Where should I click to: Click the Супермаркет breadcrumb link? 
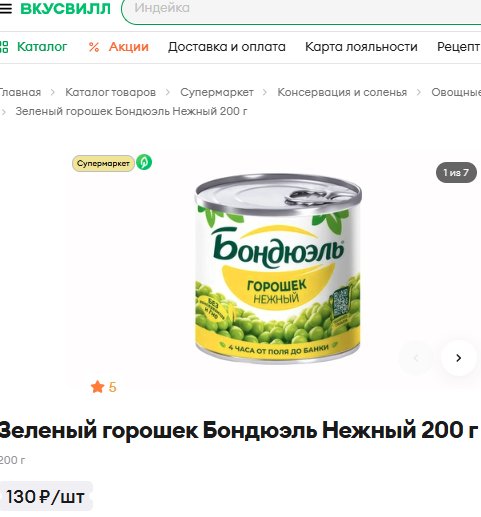tap(217, 92)
